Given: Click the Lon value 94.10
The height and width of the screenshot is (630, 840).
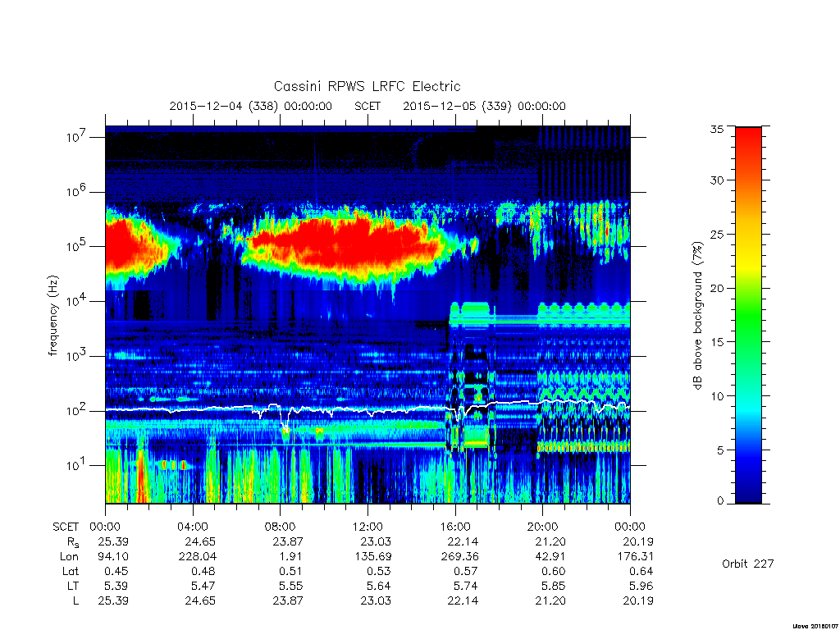Looking at the screenshot, I should (113, 556).
